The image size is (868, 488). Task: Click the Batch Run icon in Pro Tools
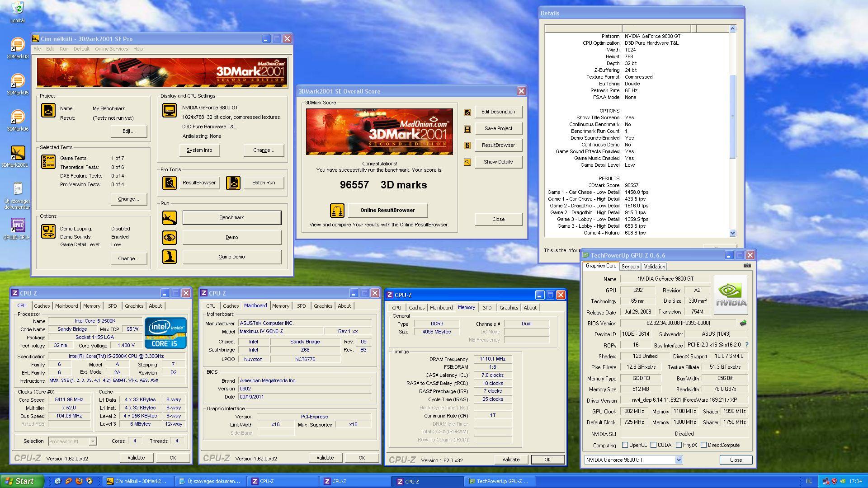[233, 183]
